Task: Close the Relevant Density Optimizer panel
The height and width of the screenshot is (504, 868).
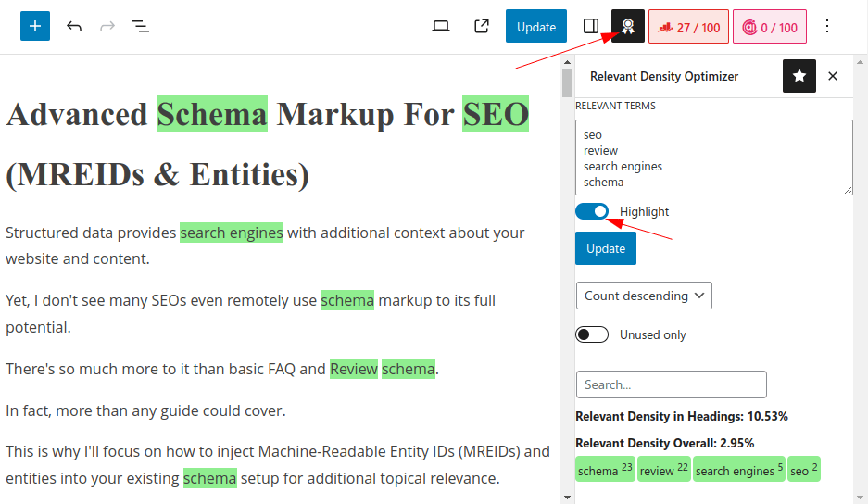Action: point(833,76)
